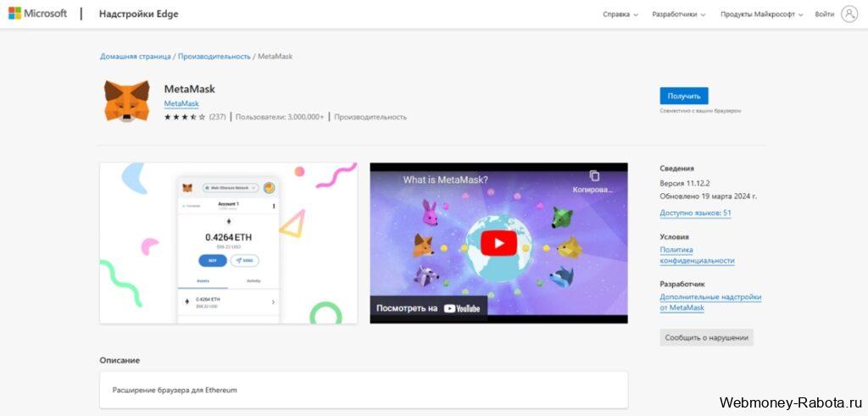Click the star rating icons
The height and width of the screenshot is (416, 868).
click(x=184, y=117)
